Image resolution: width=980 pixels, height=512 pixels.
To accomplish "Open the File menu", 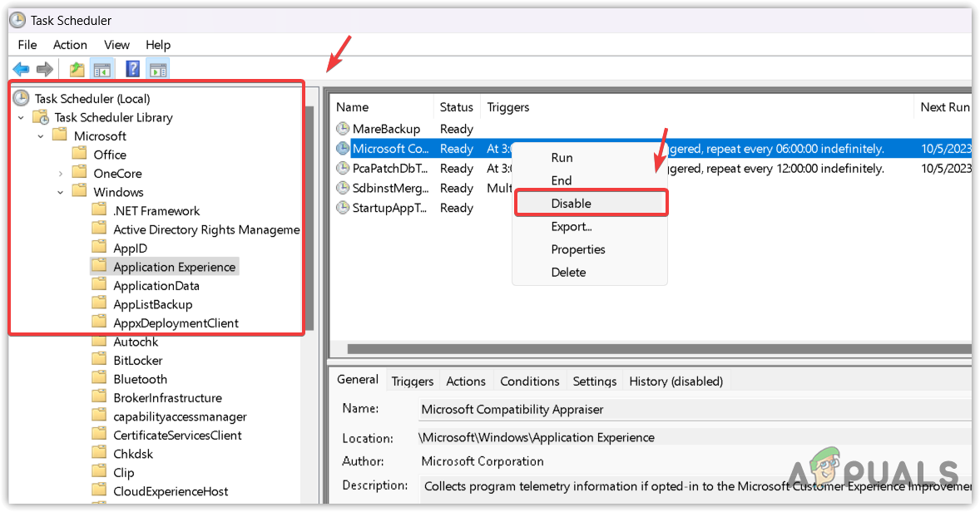I will pyautogui.click(x=27, y=45).
